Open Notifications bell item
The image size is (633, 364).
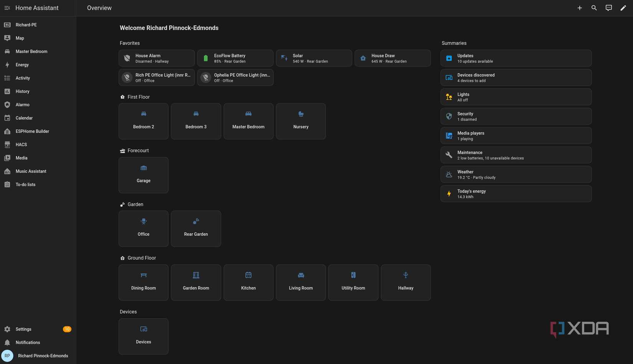tap(38, 343)
